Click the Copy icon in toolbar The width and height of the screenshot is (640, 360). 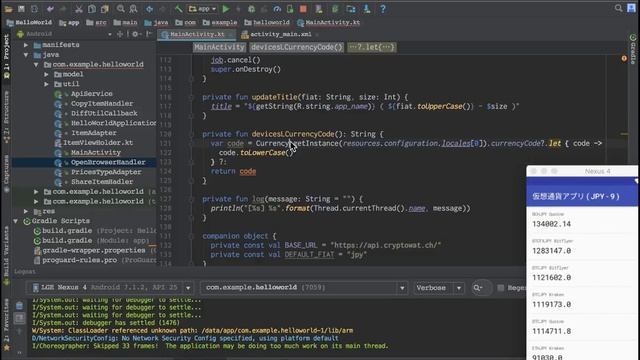(x=92, y=9)
